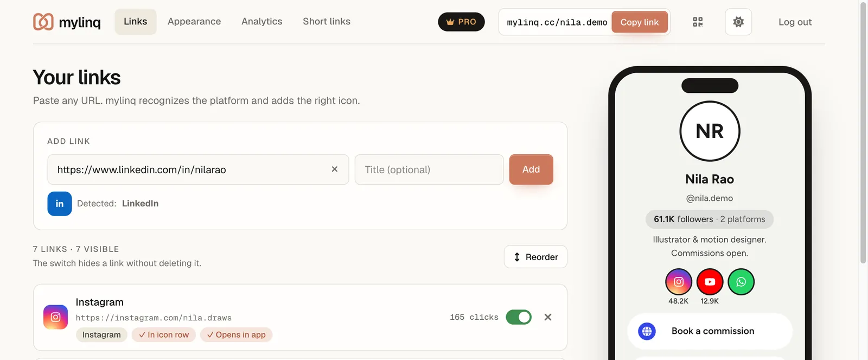Image resolution: width=868 pixels, height=360 pixels.
Task: Click the Add button
Action: click(531, 169)
